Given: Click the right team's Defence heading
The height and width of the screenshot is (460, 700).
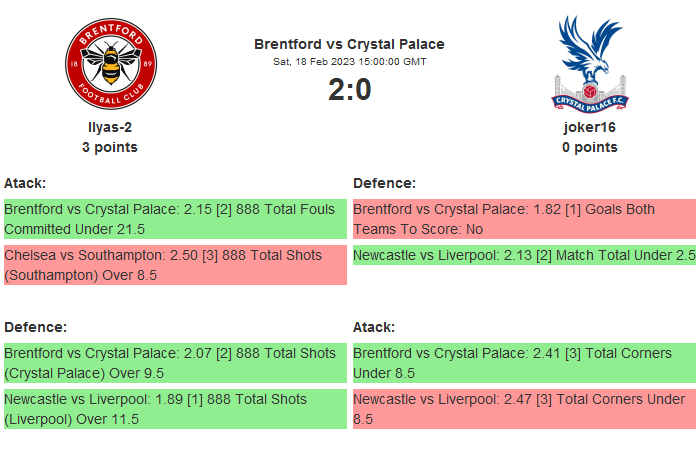Looking at the screenshot, I should (384, 183).
